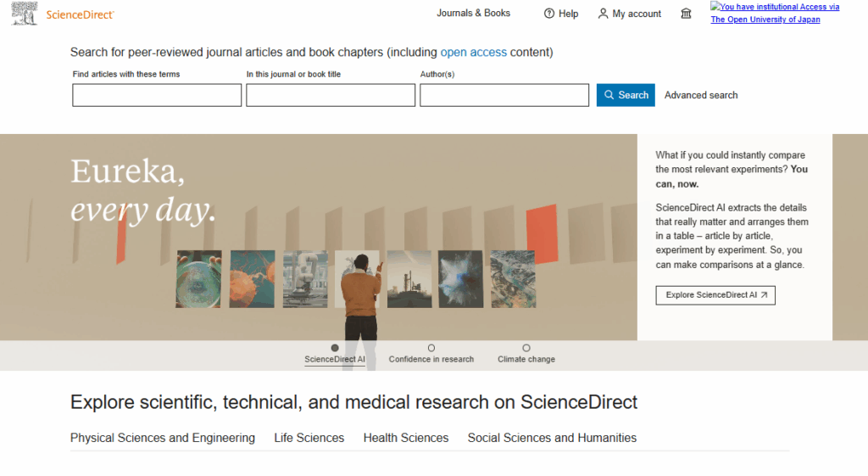Select the Life Sciences tab

click(x=309, y=438)
